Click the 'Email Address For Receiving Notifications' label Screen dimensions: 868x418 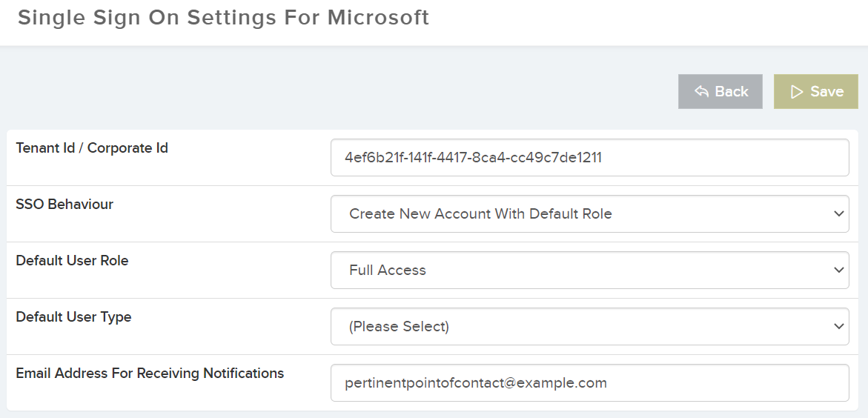pyautogui.click(x=150, y=374)
